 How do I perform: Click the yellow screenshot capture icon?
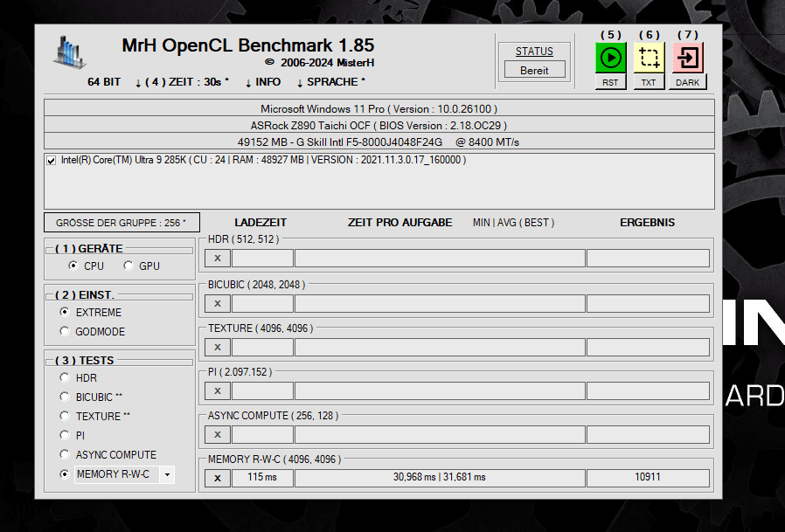[649, 58]
